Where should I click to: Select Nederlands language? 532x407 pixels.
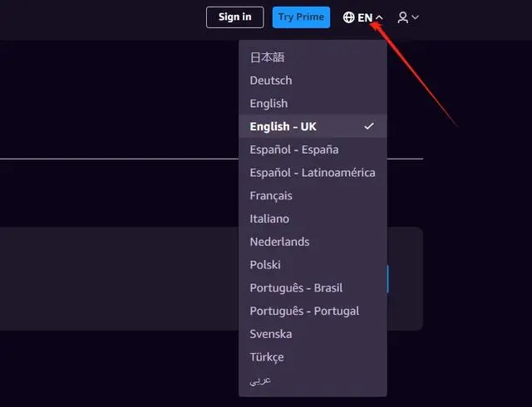click(x=313, y=242)
